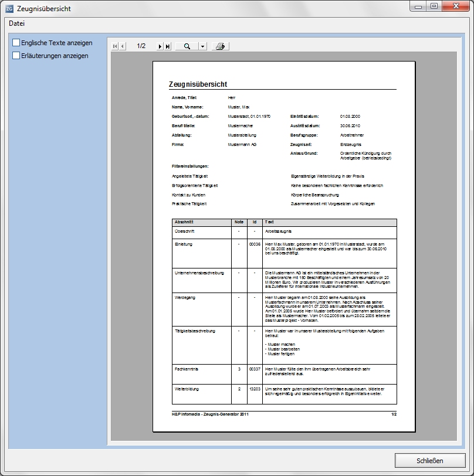Maximize the Zeugnisübersicht window
Viewport: 474px width, 476px height.
pos(434,6)
